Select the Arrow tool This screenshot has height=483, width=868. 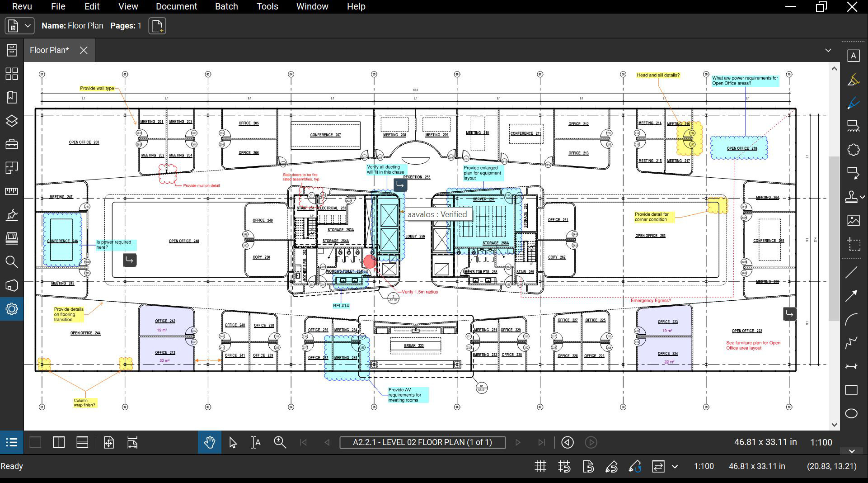[x=851, y=296]
